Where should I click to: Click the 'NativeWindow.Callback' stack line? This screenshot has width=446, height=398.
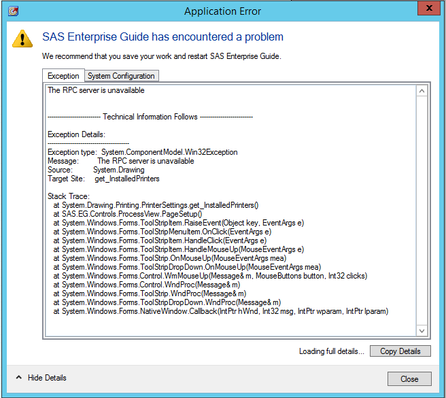221,311
